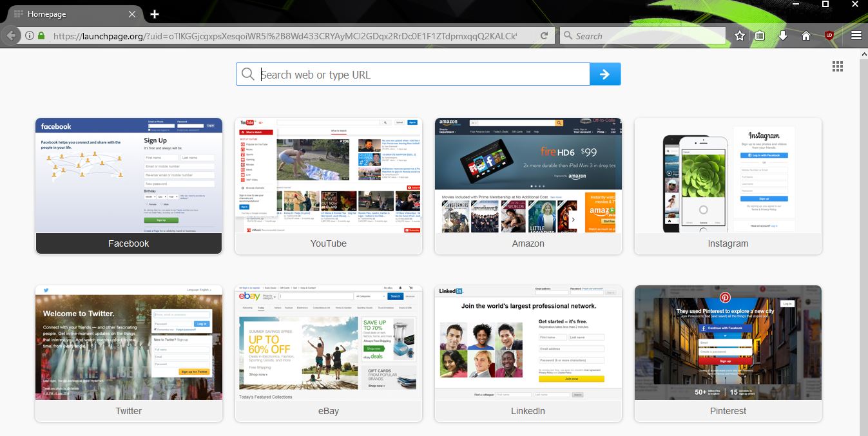Click the browser back arrow button

(x=10, y=36)
